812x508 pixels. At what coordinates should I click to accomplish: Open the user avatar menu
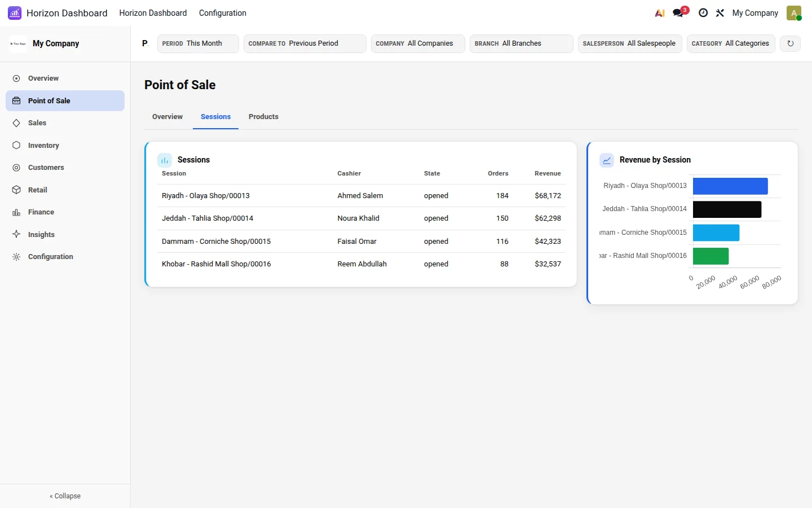coord(794,13)
